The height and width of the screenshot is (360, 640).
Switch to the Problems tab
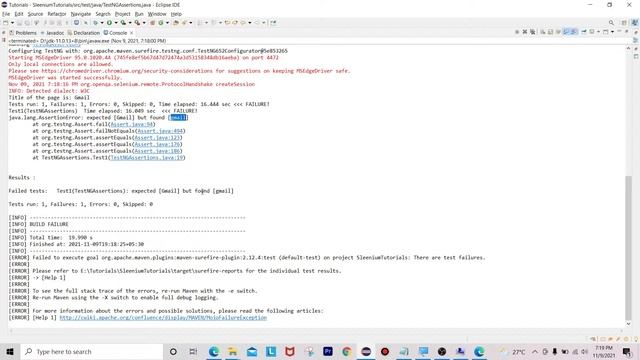pyautogui.click(x=23, y=33)
